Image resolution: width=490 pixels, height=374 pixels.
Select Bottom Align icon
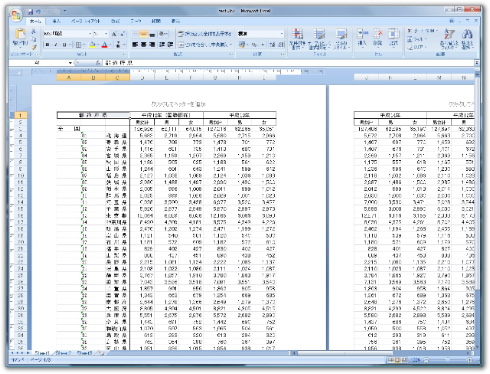click(152, 34)
